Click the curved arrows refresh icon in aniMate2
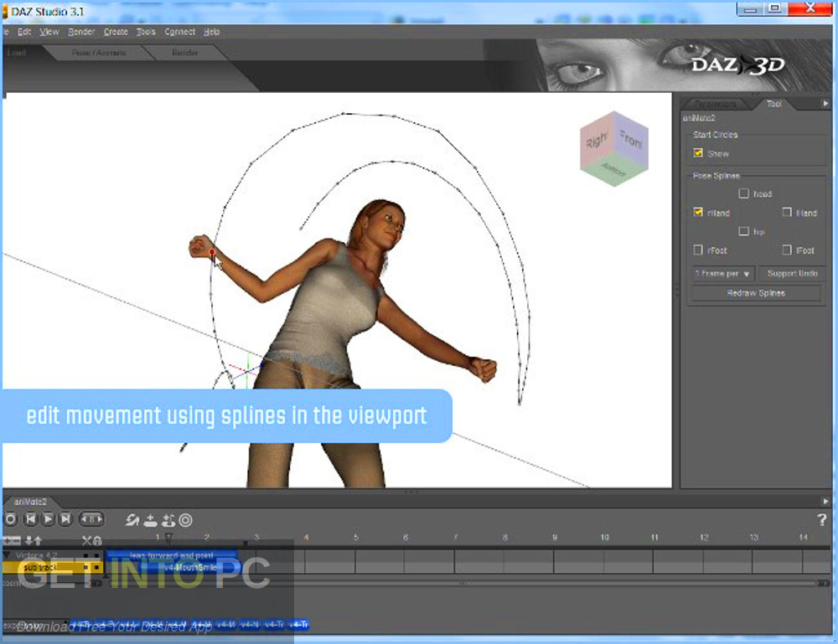 [x=132, y=519]
